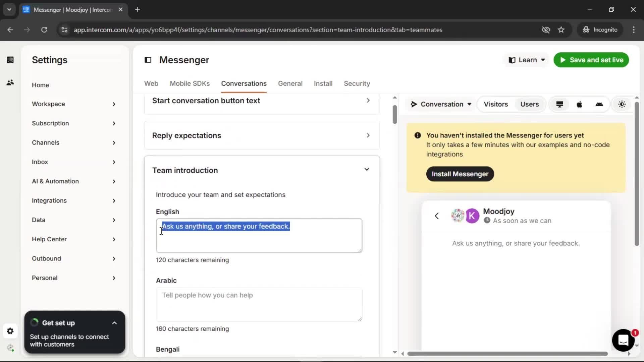The image size is (644, 362).
Task: Collapse the Settings sidebar panel icon
Action: (x=148, y=60)
